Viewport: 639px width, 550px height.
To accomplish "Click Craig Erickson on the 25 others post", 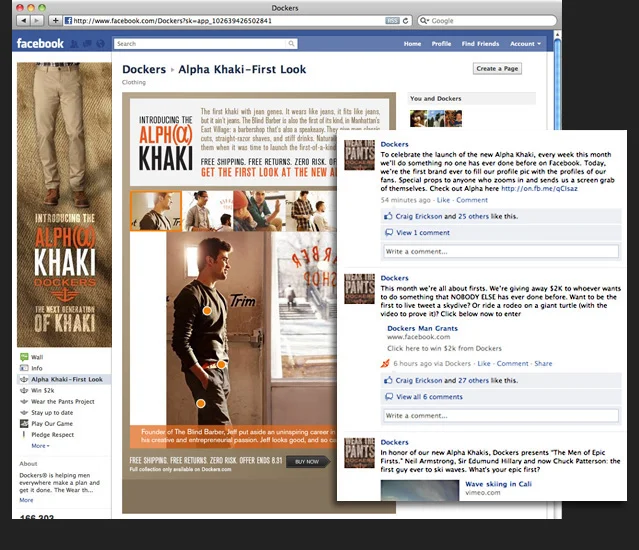I will click(x=419, y=216).
